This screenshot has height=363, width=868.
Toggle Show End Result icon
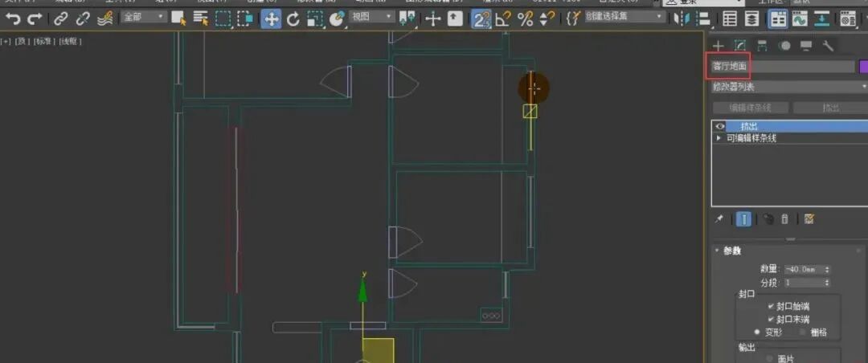coord(743,219)
